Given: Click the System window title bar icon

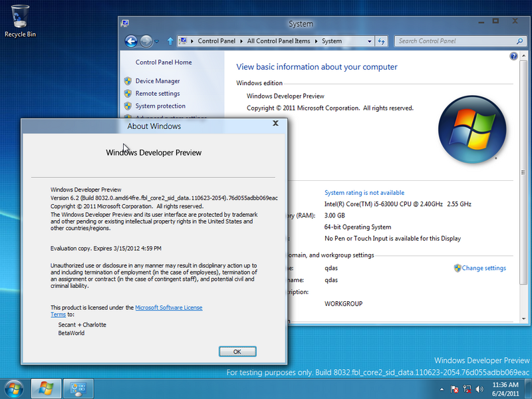Looking at the screenshot, I should 125,23.
